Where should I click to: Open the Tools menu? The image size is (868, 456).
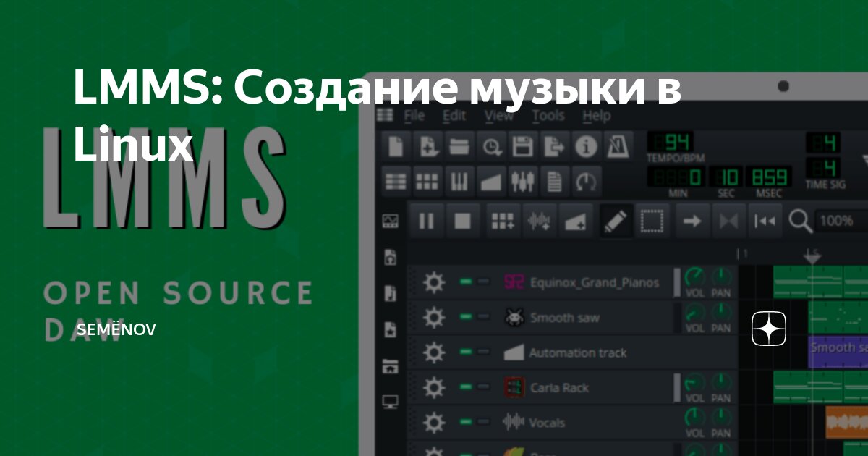pos(548,115)
